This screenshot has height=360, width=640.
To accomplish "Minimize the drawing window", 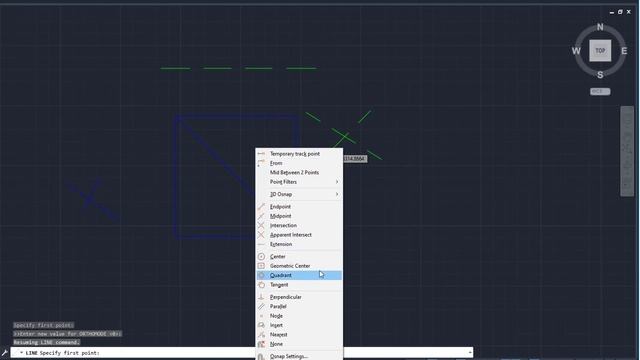I will (611, 13).
